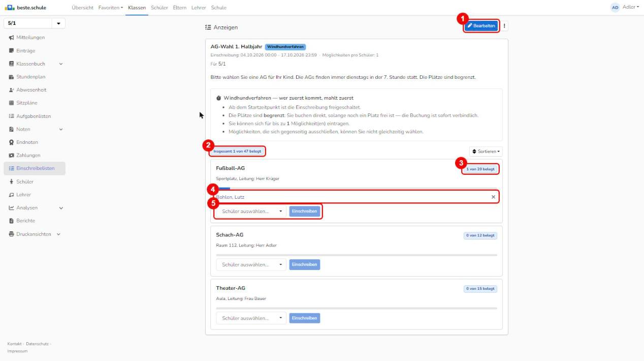Screen dimensions: 644x361
Task: Click the beste.schule logo
Action: point(24,8)
